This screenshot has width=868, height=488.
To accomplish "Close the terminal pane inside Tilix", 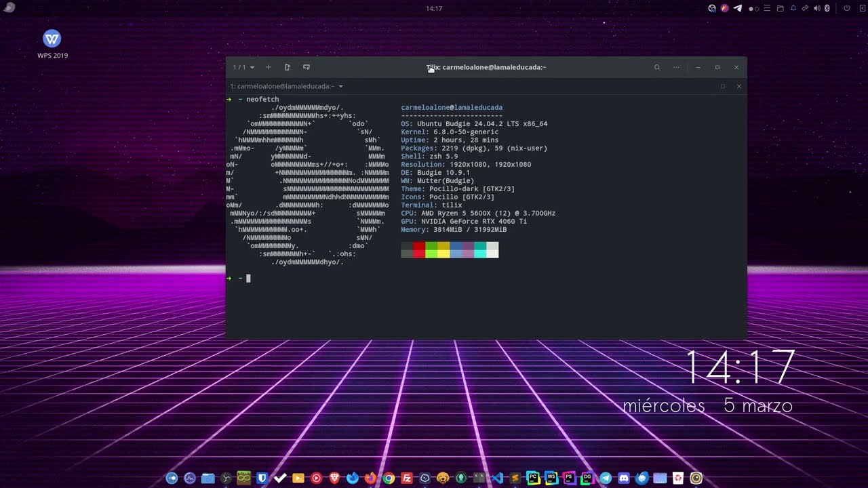I will pos(739,86).
